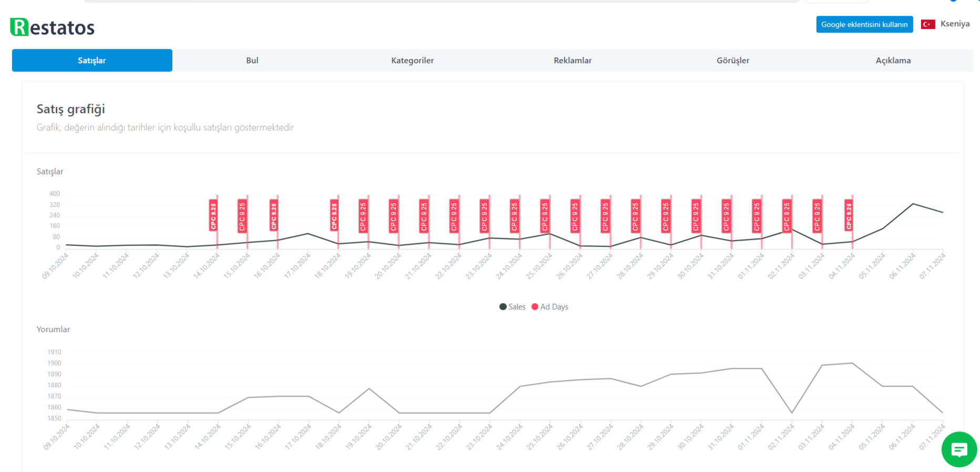Image resolution: width=980 pixels, height=472 pixels.
Task: Open the Restatos logo home link
Action: pos(52,27)
